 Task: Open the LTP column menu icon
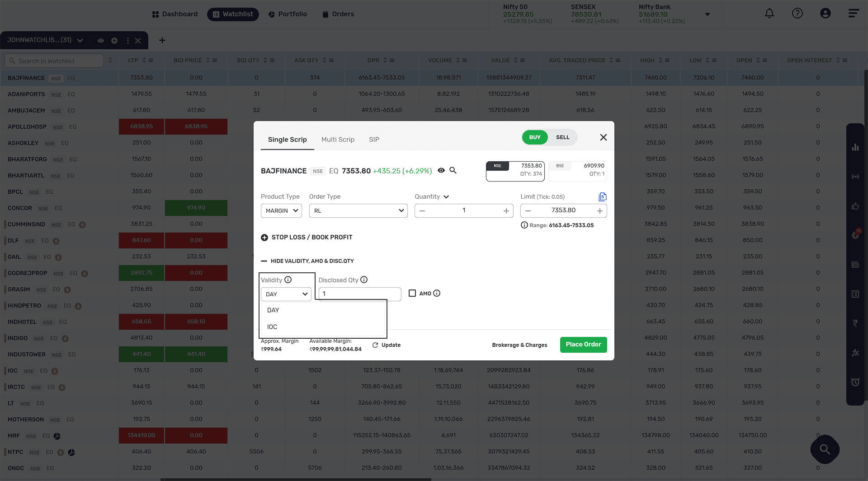pos(151,61)
